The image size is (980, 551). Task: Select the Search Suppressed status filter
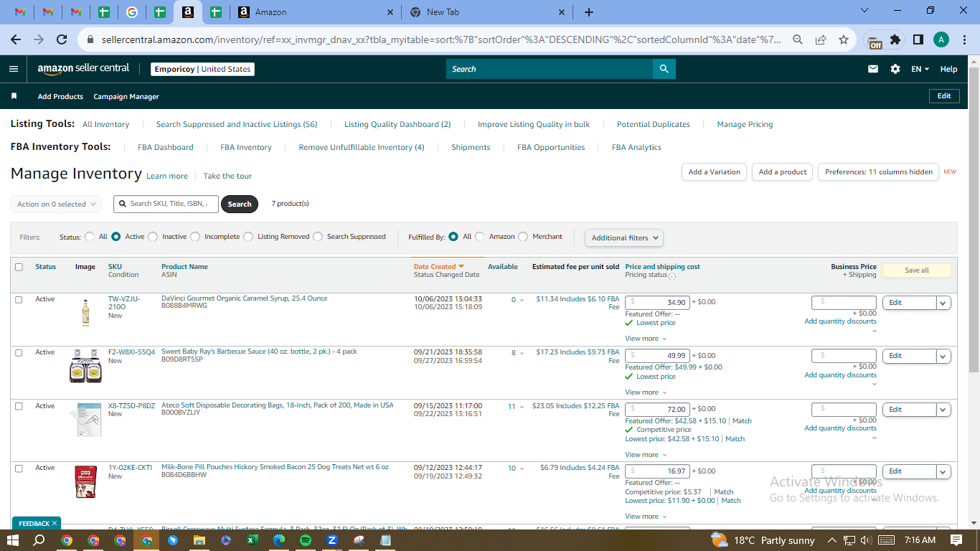(318, 237)
